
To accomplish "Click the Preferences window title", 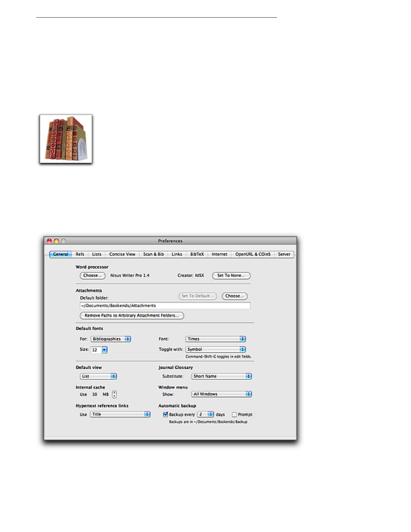I will point(170,241).
